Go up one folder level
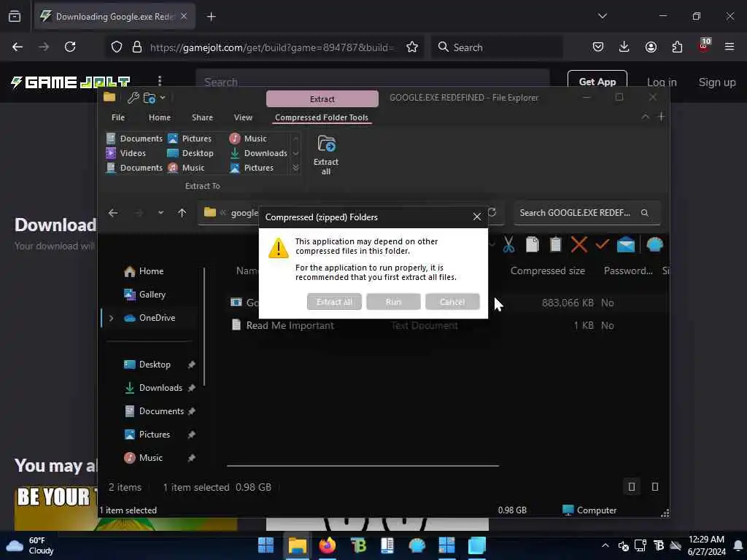747x560 pixels. [x=182, y=213]
